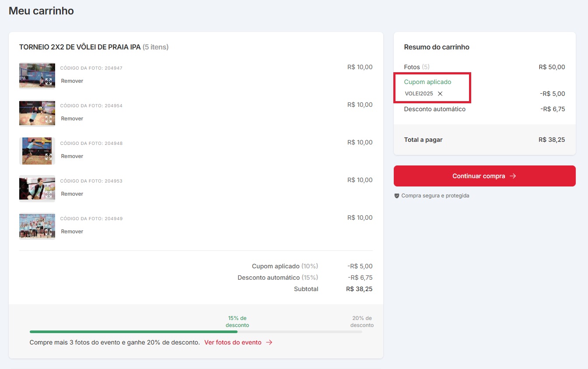Click the Desconto automático label in summary
588x369 pixels.
coord(435,109)
